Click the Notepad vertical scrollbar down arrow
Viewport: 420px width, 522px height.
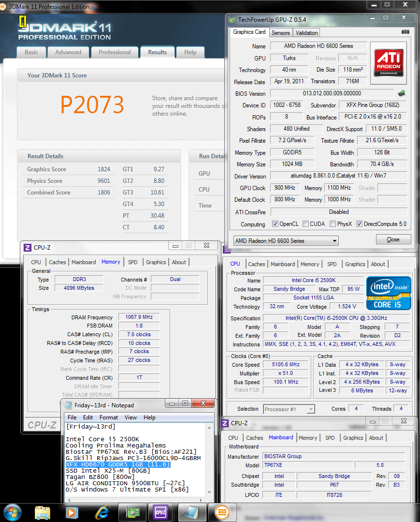point(209,492)
